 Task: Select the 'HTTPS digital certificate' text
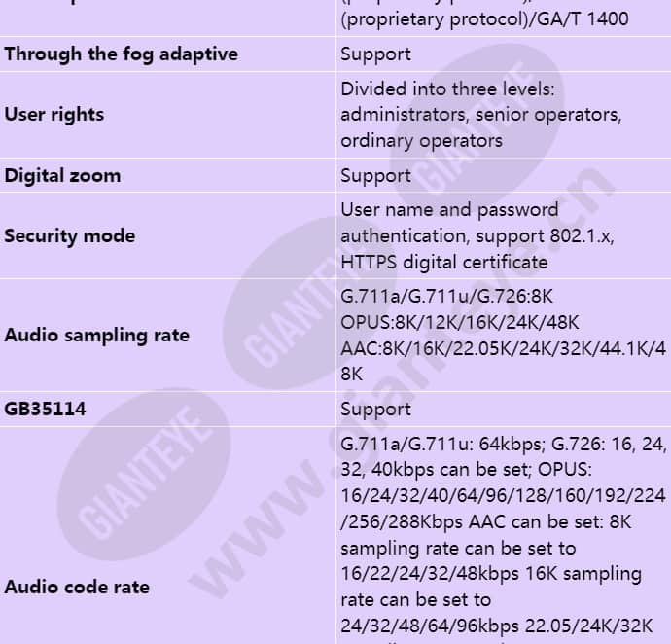444,262
